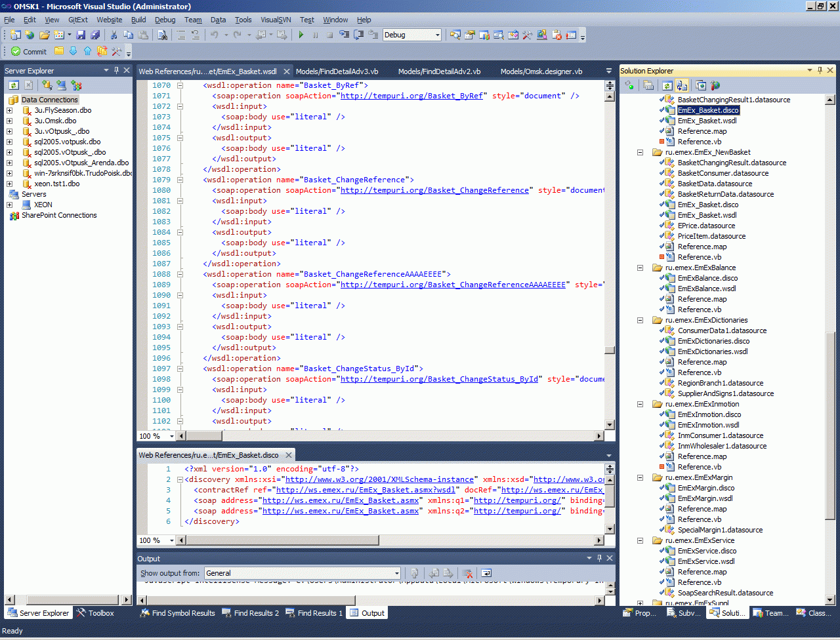Click Add SharePoint Connection icon in Server Explorer
This screenshot has width=840, height=640.
pos(76,85)
